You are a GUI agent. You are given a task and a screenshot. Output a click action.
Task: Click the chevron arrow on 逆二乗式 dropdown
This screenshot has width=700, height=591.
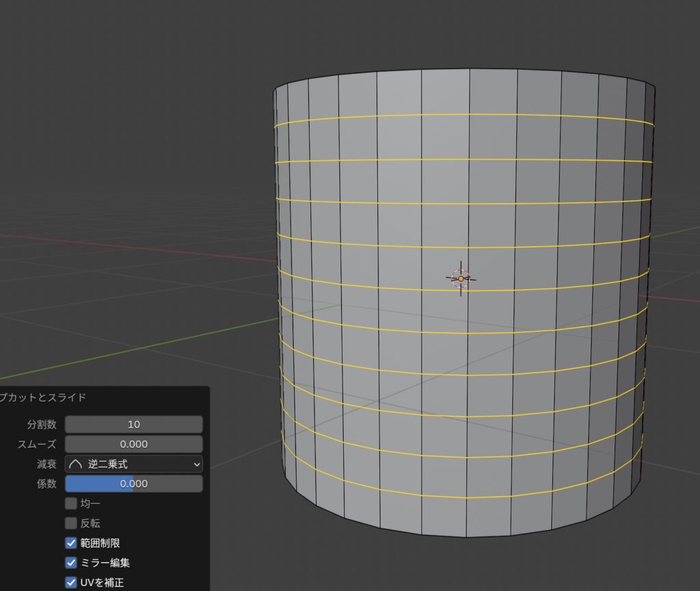coord(197,465)
